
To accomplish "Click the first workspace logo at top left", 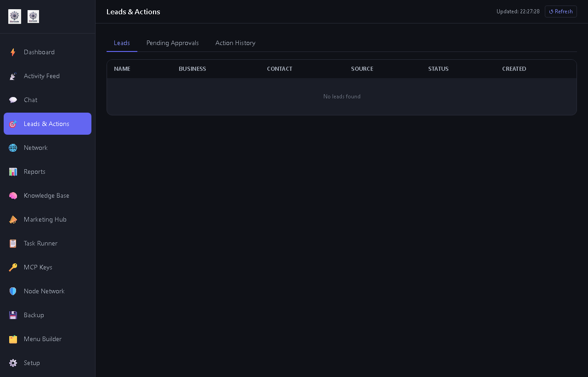I will 15,17.
